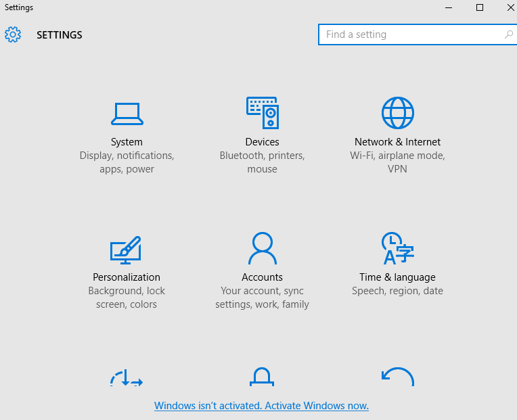This screenshot has width=517, height=420.
Task: Click the Settings gear icon in header
Action: tap(13, 34)
